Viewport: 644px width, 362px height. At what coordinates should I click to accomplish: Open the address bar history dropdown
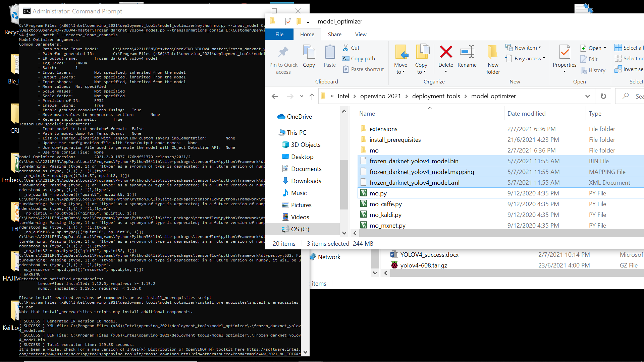pos(588,96)
